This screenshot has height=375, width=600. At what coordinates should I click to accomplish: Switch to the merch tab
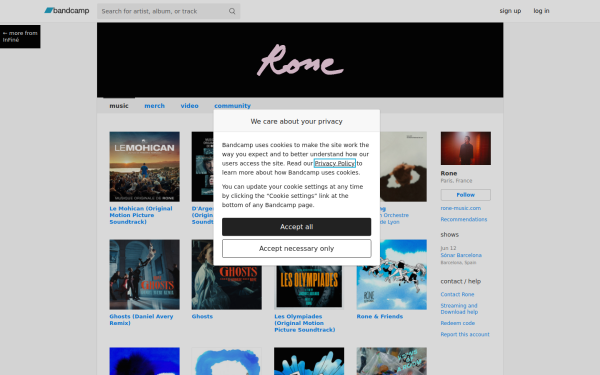(155, 106)
